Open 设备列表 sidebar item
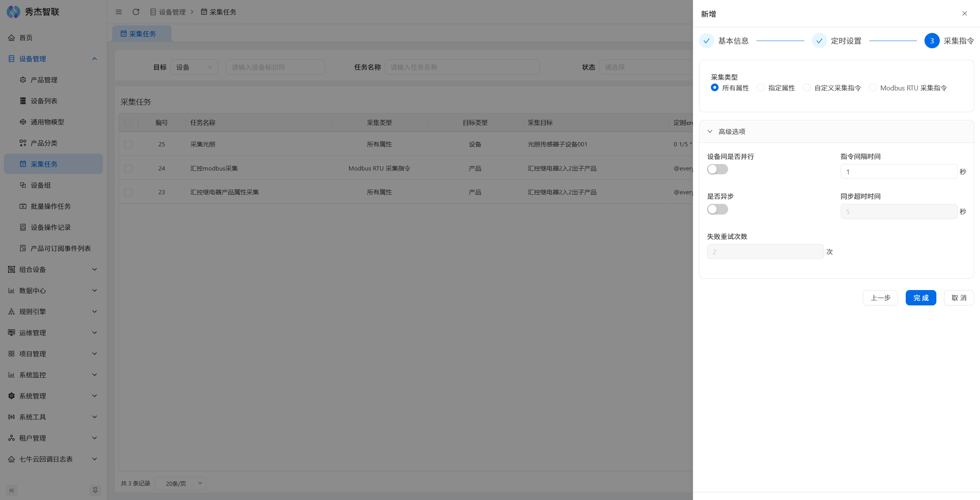 44,101
